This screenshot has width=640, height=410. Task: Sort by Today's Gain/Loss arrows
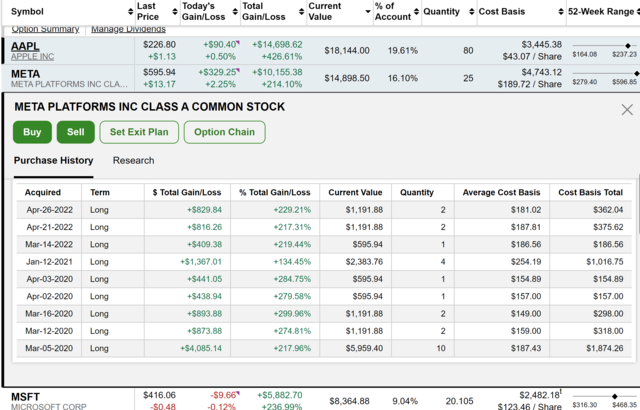click(235, 11)
